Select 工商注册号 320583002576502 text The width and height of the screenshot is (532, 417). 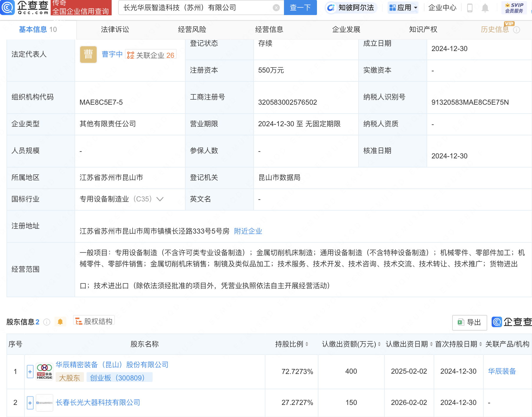point(288,102)
